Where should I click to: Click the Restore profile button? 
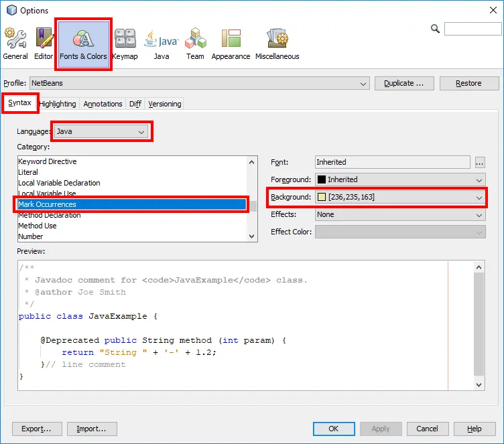(x=469, y=83)
